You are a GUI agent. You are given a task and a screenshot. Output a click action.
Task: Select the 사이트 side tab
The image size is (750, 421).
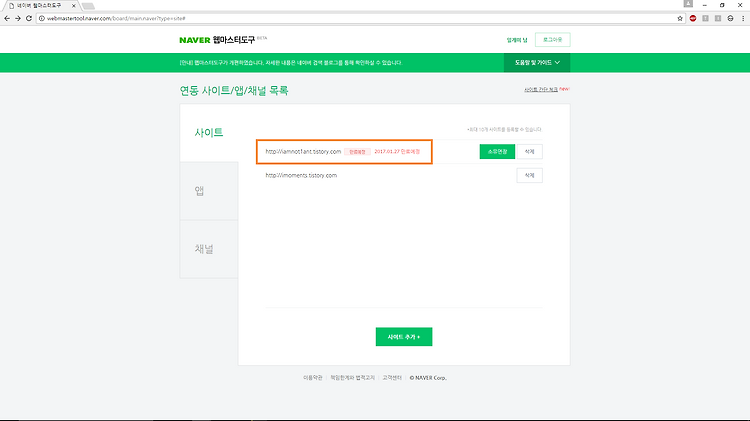tap(209, 133)
